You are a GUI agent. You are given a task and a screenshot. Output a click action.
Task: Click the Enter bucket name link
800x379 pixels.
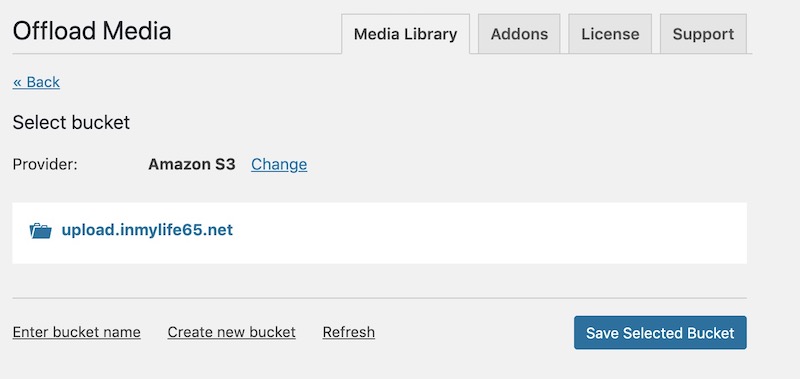coord(77,332)
